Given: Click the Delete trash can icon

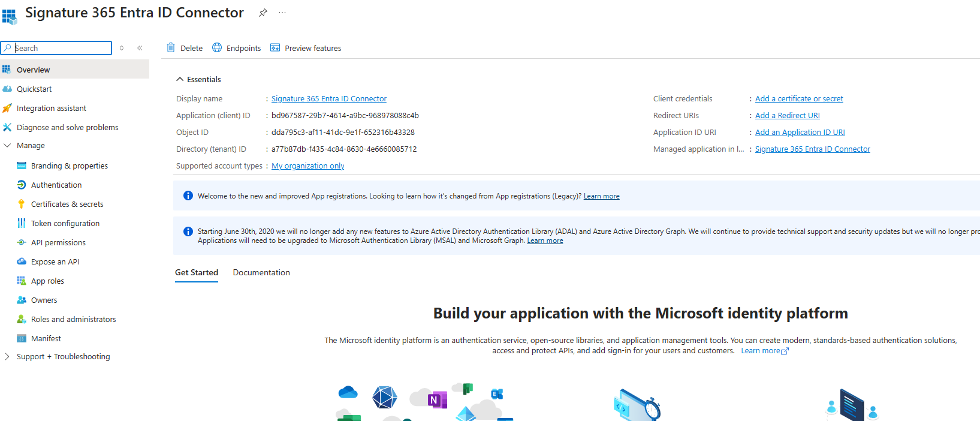Looking at the screenshot, I should coord(171,47).
